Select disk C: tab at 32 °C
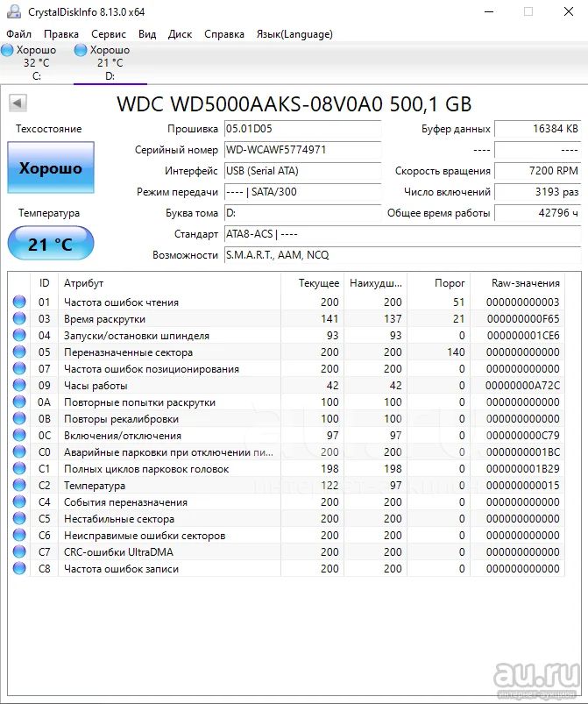 (x=36, y=63)
